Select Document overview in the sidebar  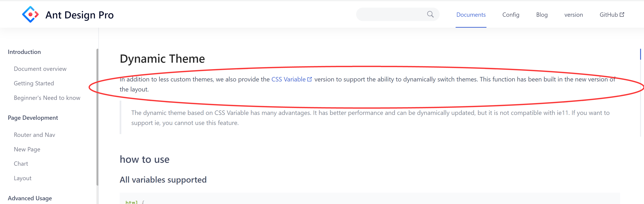pyautogui.click(x=40, y=69)
